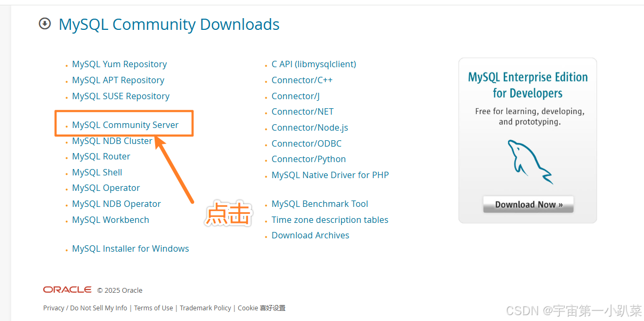Open MySQL Native Driver for PHP link
644x321 pixels.
point(330,175)
